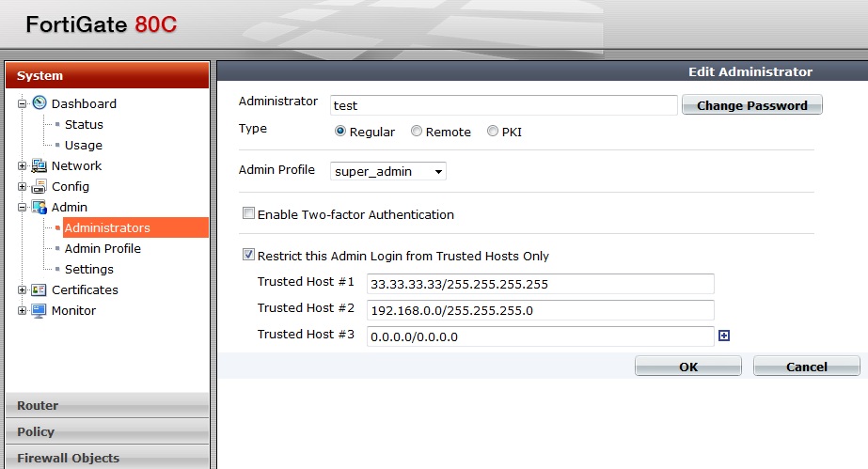Viewport: 868px width, 469px height.
Task: Select the Remote type radio button
Action: pyautogui.click(x=417, y=133)
